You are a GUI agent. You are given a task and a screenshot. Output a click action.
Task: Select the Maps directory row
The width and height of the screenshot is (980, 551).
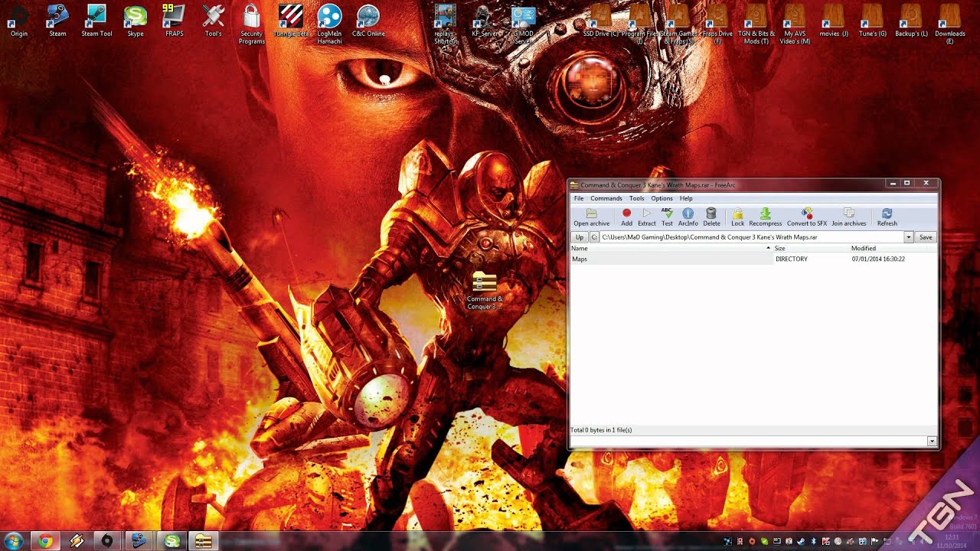point(753,259)
